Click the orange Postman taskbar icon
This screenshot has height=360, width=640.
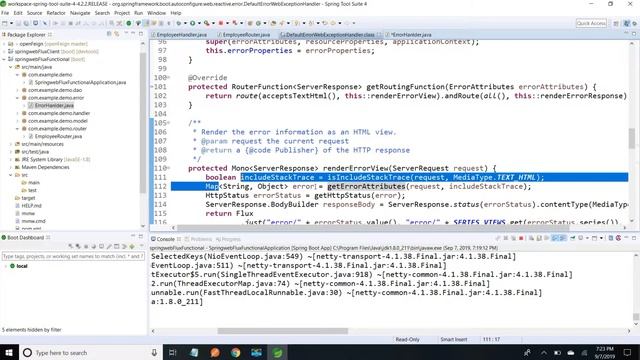point(215,352)
